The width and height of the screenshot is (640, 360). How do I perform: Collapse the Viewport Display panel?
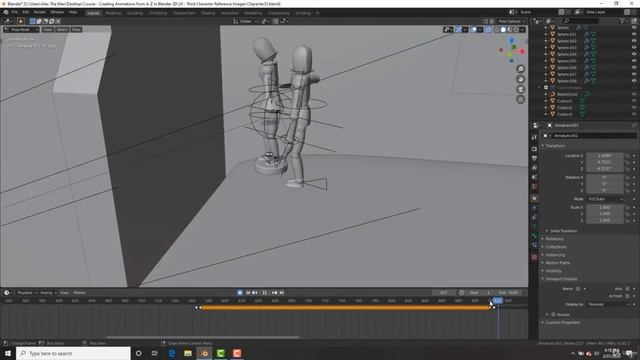click(x=560, y=279)
